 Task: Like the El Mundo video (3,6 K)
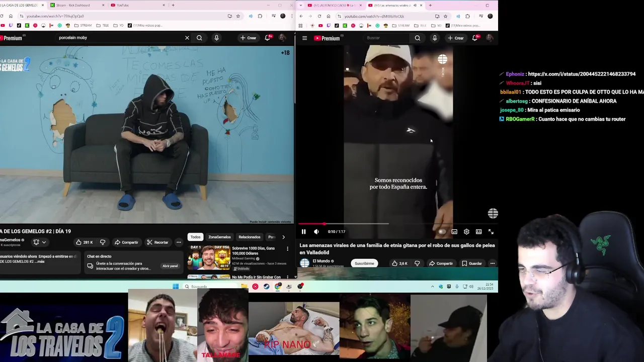(399, 263)
